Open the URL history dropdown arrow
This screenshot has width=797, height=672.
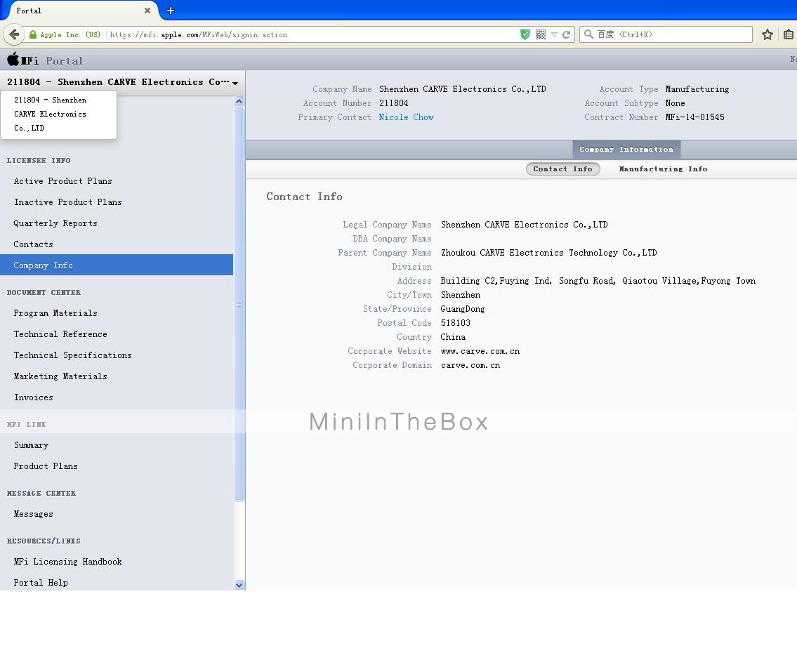554,34
